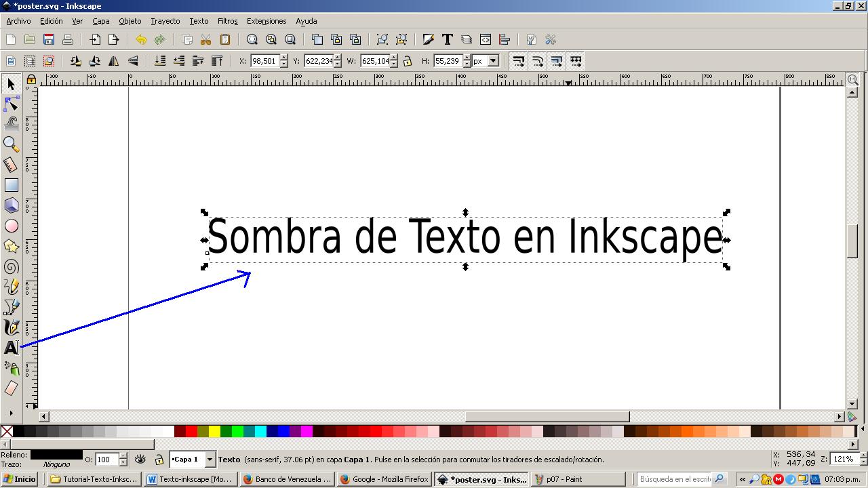This screenshot has height=488, width=868.
Task: Toggle move gradients with object
Action: tap(556, 61)
